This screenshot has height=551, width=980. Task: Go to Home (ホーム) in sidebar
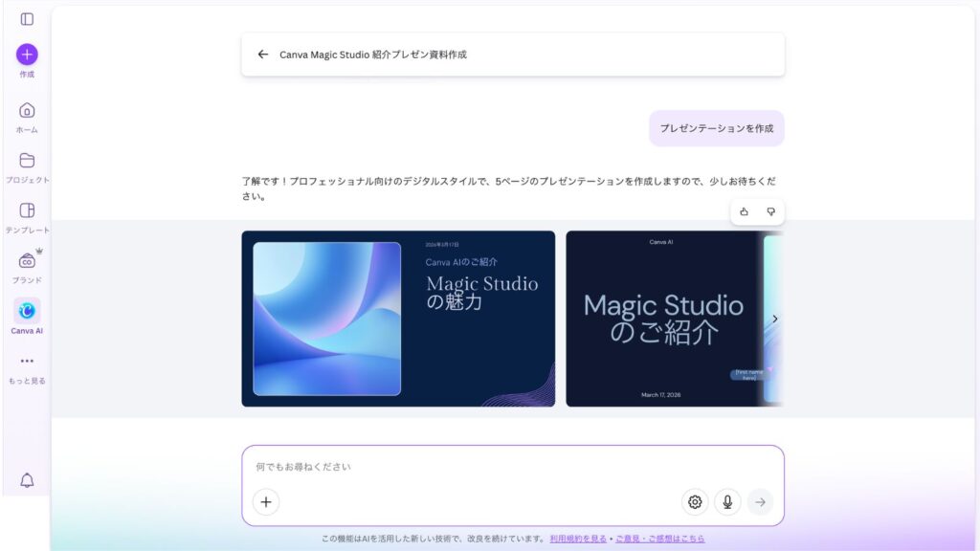coord(27,110)
